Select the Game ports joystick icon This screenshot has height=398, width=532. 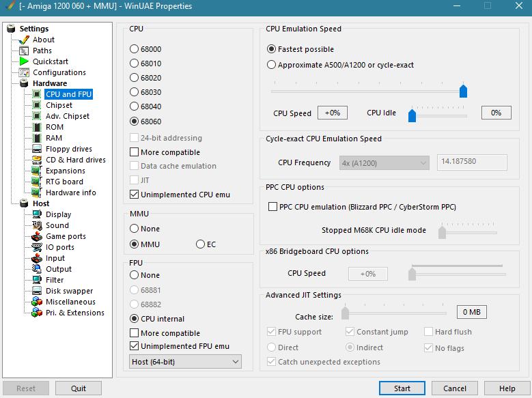coord(37,236)
